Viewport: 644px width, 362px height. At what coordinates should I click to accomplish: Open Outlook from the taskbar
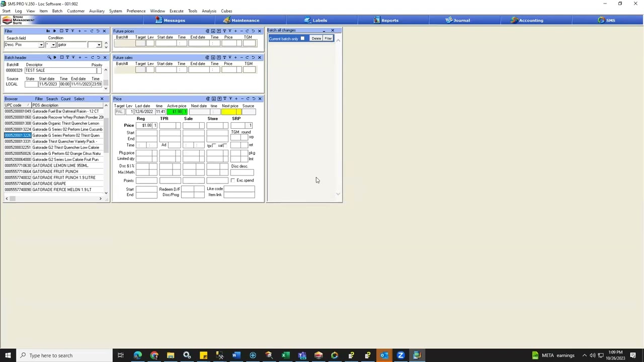[384, 355]
